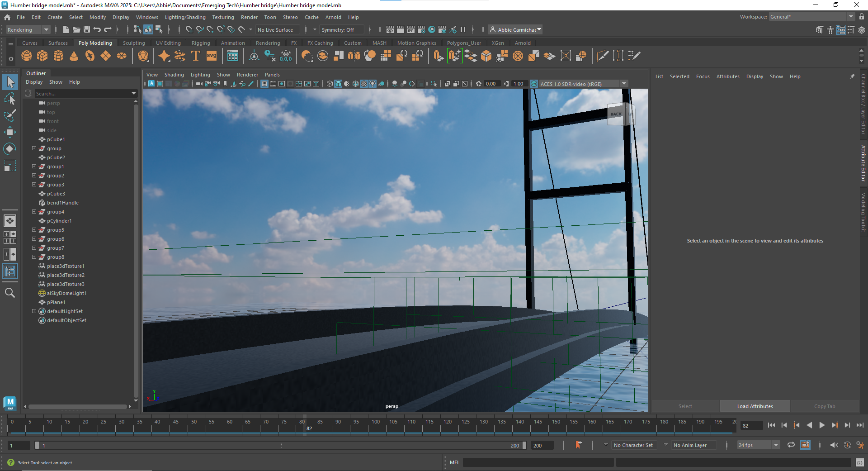Click the polygon Type tool shelf icon

coord(196,56)
